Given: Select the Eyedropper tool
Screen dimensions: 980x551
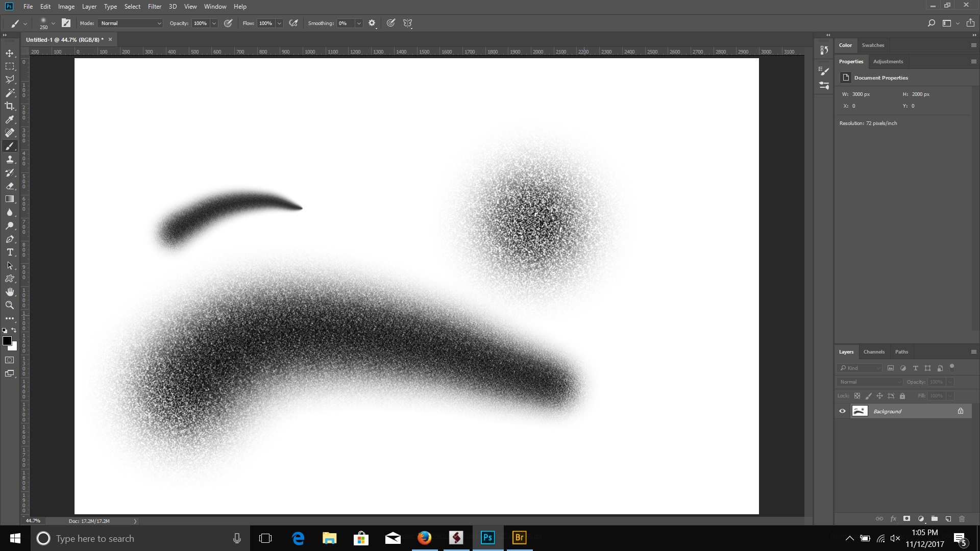Looking at the screenshot, I should pos(9,119).
